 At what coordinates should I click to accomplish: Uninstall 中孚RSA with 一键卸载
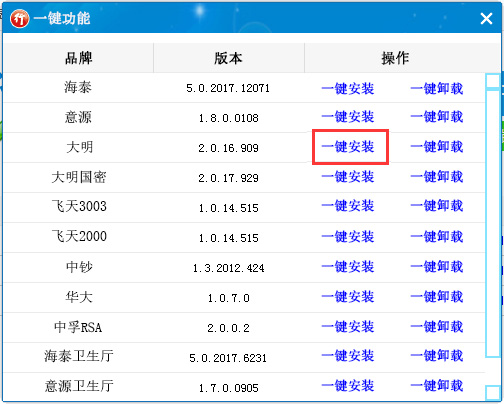pos(437,327)
